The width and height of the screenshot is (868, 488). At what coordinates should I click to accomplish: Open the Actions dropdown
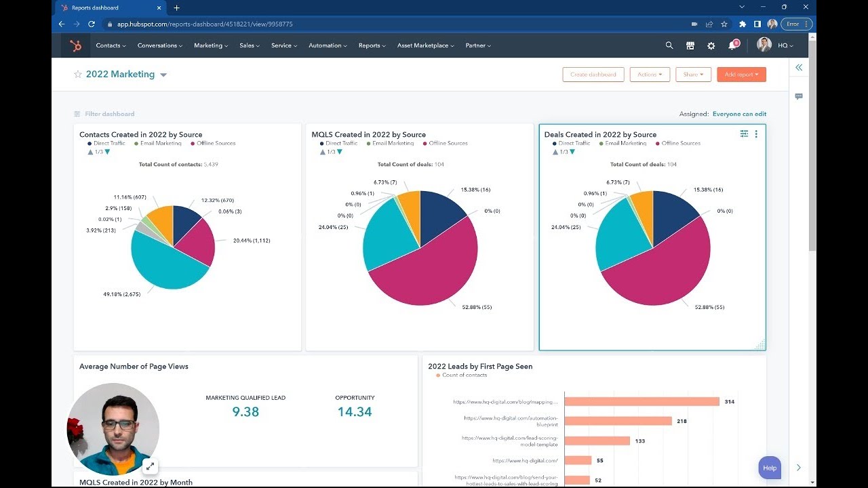pos(650,75)
